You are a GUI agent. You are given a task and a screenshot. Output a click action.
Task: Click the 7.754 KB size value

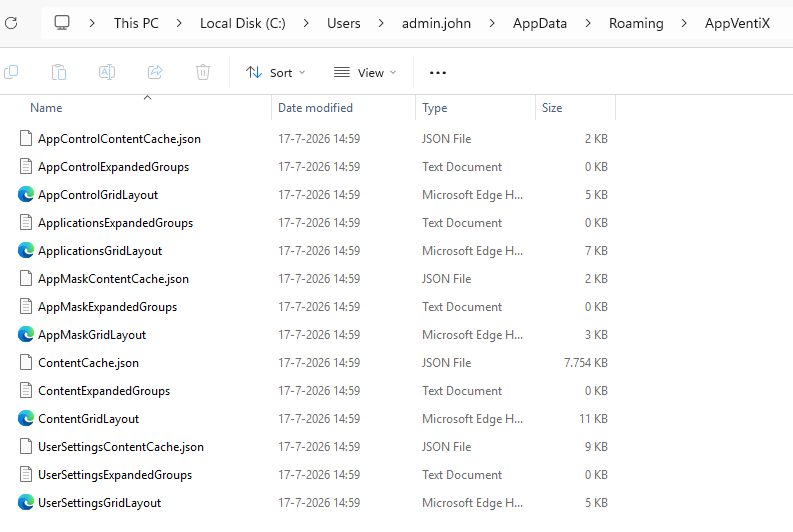pyautogui.click(x=586, y=363)
